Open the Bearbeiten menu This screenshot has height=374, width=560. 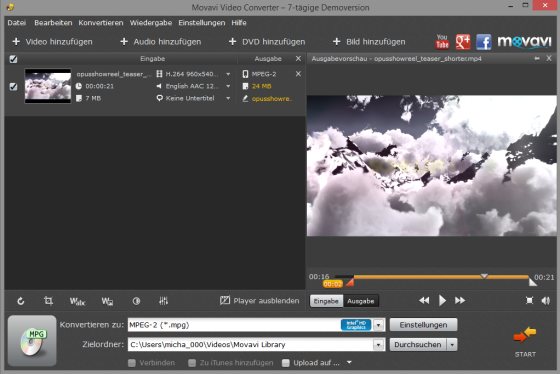(x=53, y=23)
